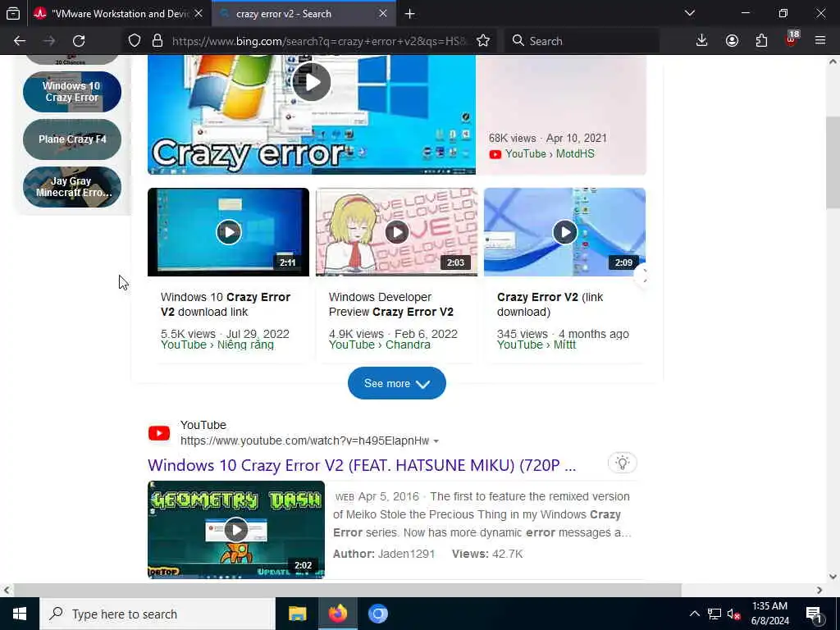The height and width of the screenshot is (630, 840).
Task: Click the YouTube › Niềng răng source text
Action: [x=217, y=345]
